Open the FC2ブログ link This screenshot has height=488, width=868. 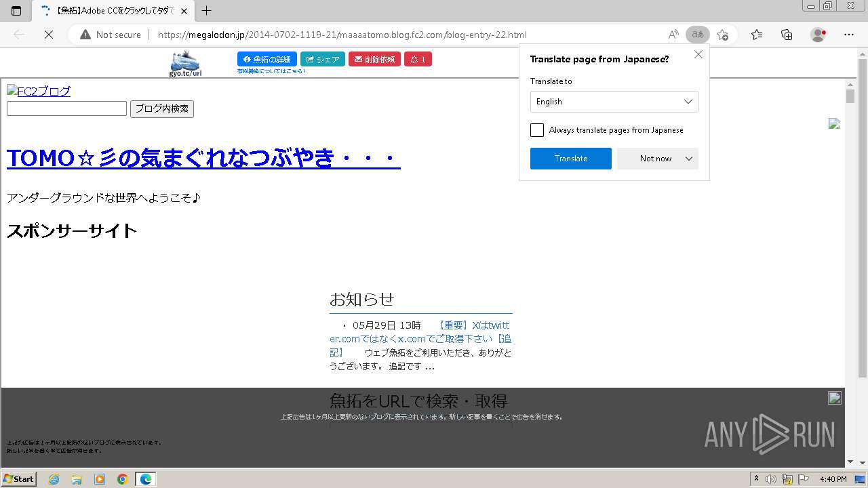point(39,91)
